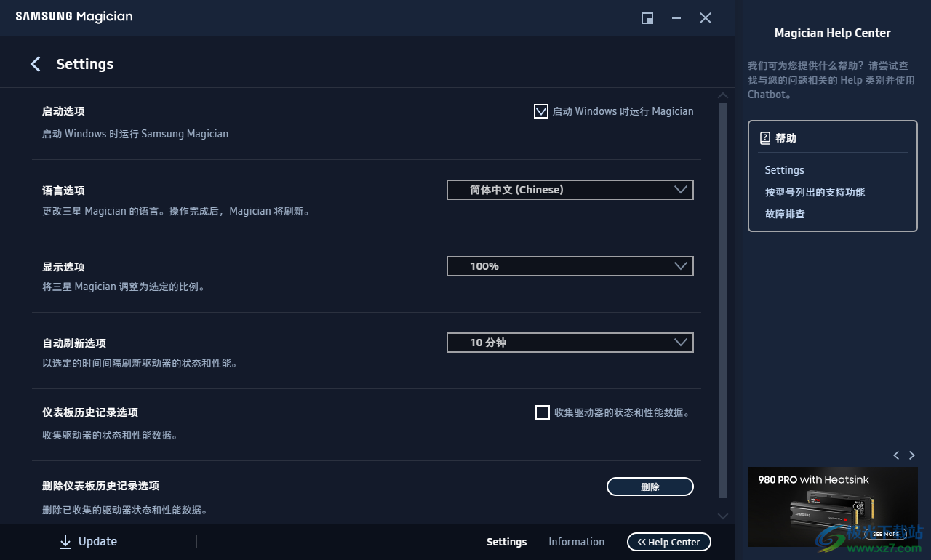
Task: Disable running Magician when Windows starts
Action: [541, 111]
